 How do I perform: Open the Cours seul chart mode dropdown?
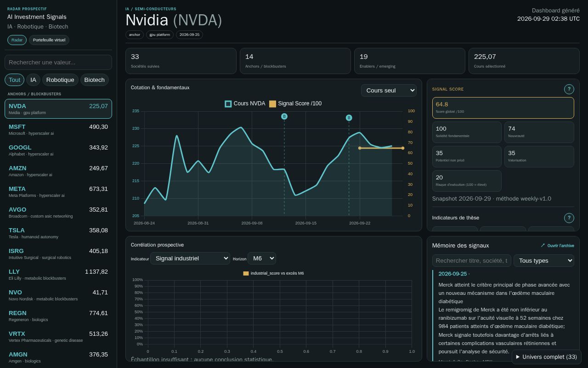click(389, 91)
